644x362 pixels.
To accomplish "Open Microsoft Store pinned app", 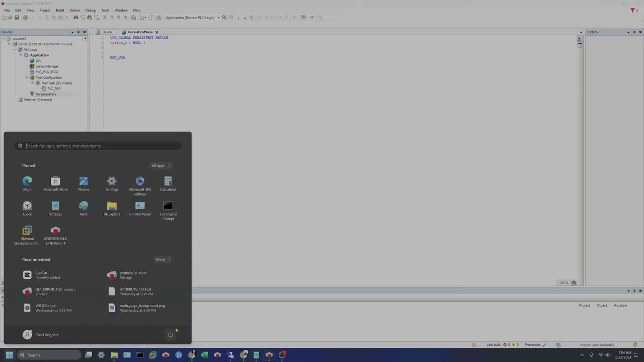I will point(55,184).
